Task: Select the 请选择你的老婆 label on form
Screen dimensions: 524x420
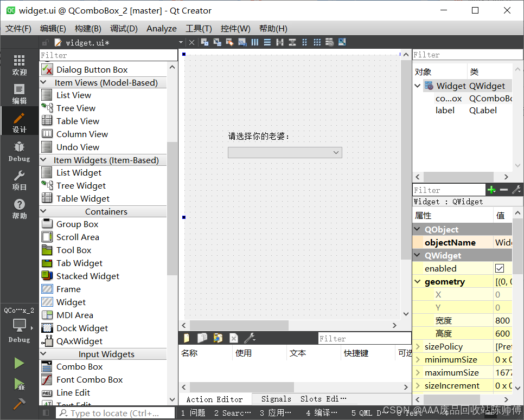Action: [259, 136]
